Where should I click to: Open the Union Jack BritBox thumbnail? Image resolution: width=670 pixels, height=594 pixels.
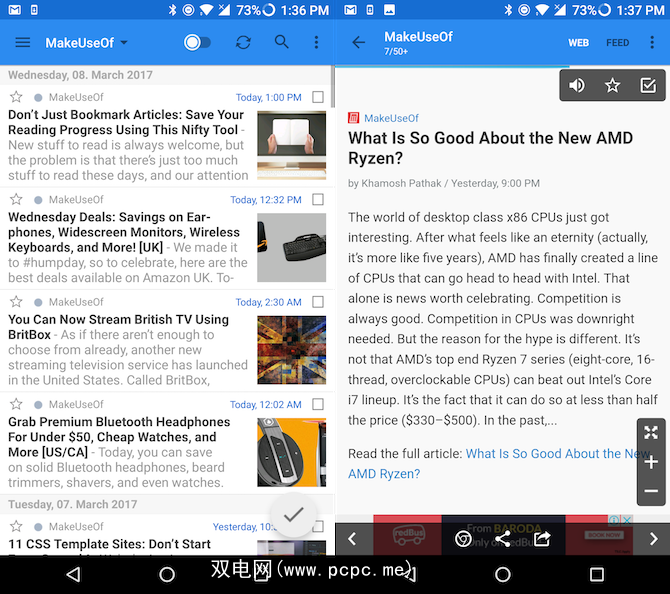(291, 350)
